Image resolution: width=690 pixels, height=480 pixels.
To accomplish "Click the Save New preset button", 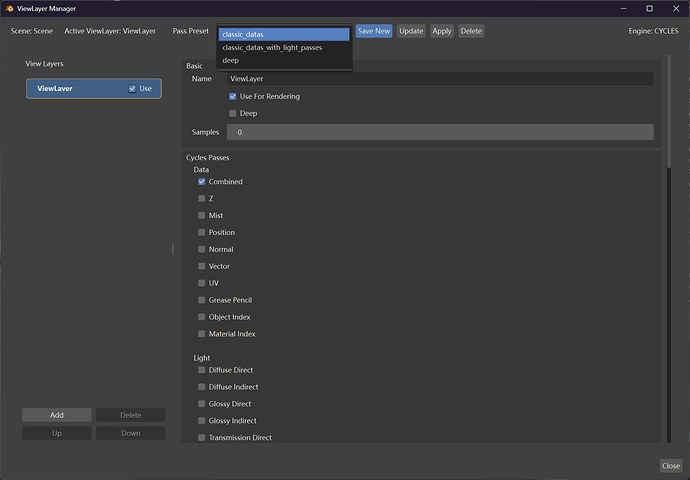I will pyautogui.click(x=374, y=31).
